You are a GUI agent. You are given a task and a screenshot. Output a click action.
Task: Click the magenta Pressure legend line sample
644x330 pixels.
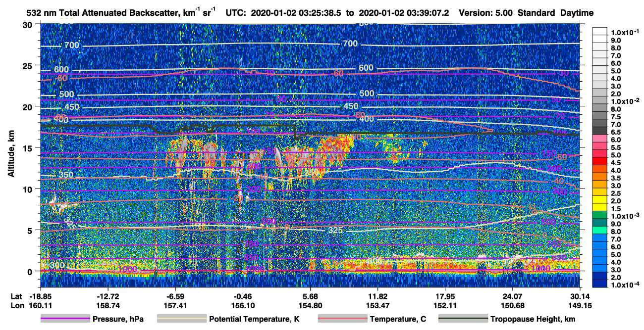65,319
